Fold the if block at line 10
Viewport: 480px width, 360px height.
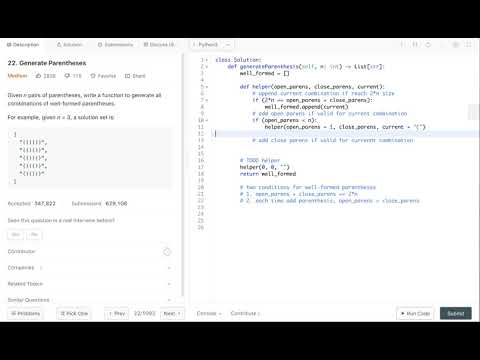pyautogui.click(x=207, y=120)
